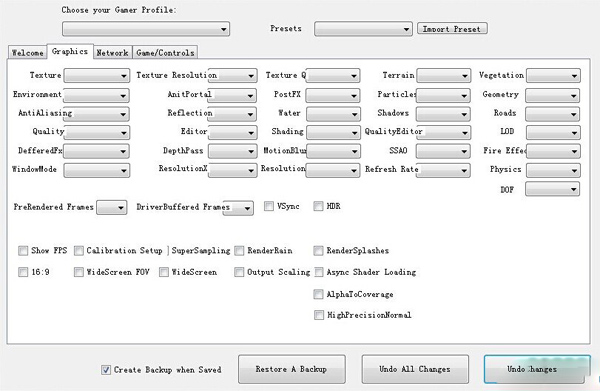
Task: Switch to the Welcome tab
Action: [27, 52]
